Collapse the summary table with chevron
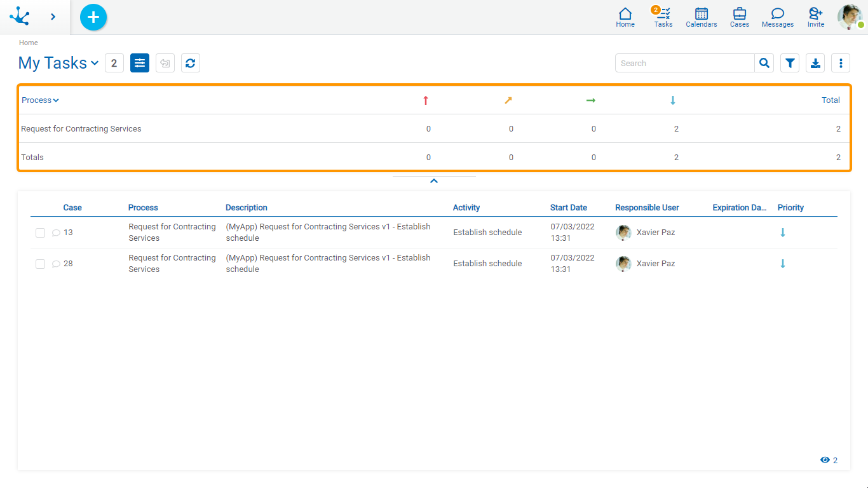Image resolution: width=868 pixels, height=488 pixels. pyautogui.click(x=434, y=181)
